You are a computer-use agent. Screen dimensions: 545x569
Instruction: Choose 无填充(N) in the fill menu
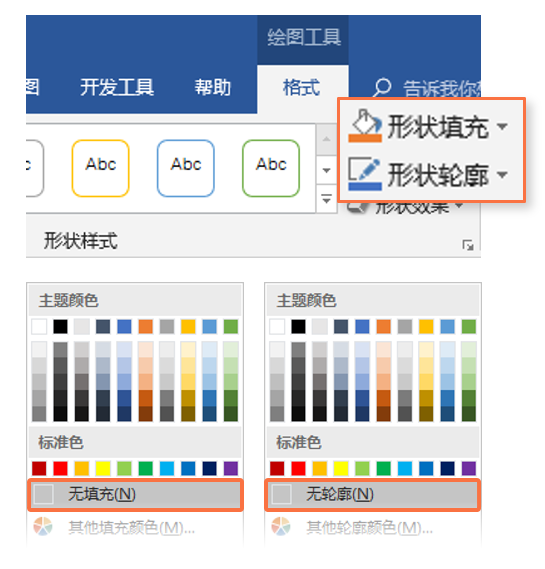coord(135,495)
